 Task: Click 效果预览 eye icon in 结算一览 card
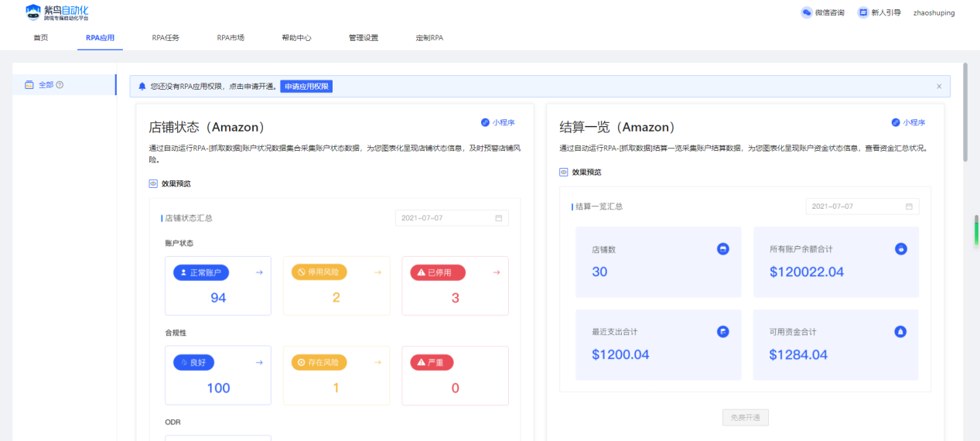point(564,173)
